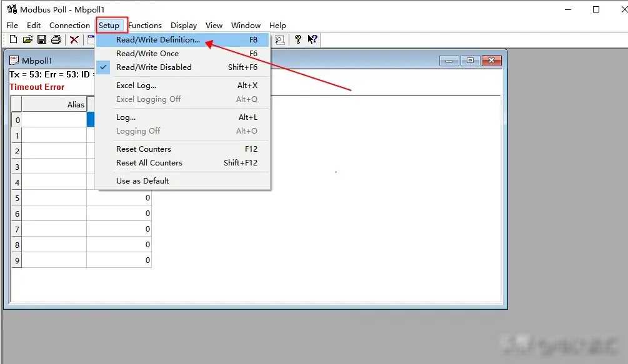
Task: Open the Window menu
Action: pos(246,25)
